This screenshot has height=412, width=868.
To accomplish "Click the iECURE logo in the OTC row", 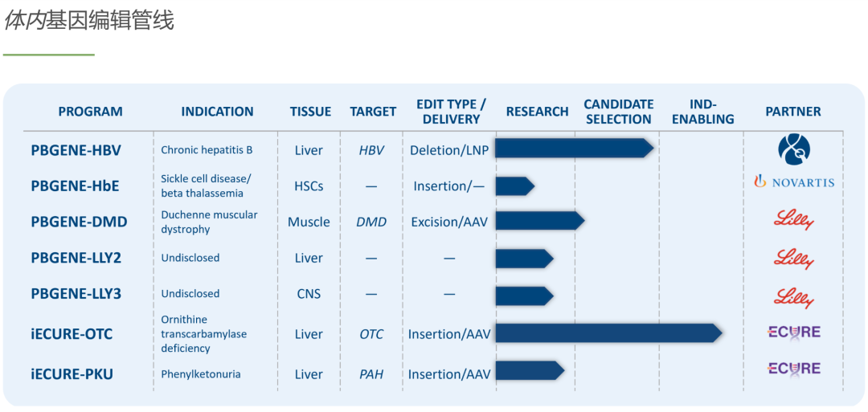I will pyautogui.click(x=794, y=332).
